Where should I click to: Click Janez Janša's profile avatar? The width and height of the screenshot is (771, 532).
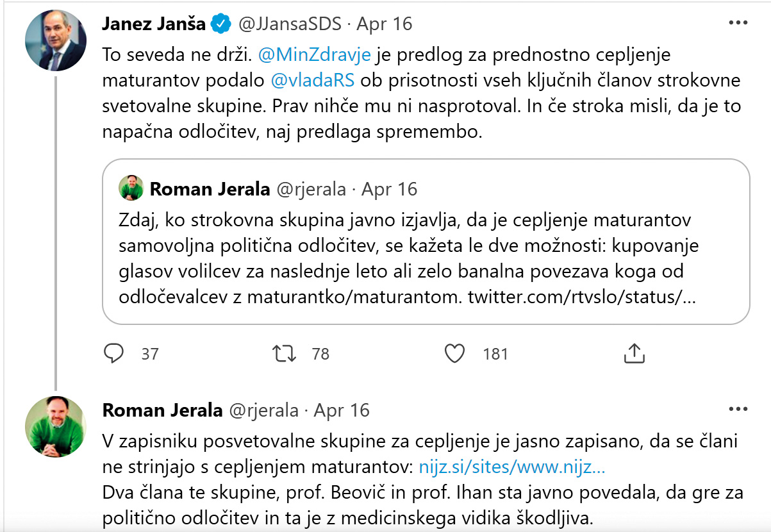(55, 40)
